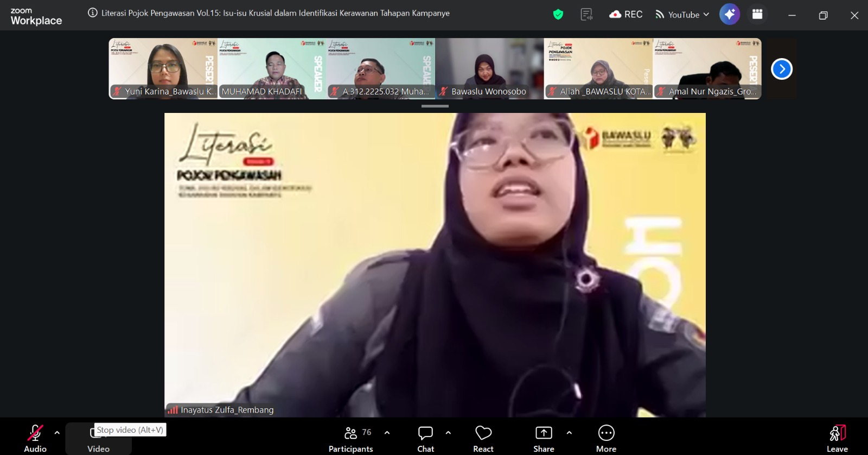Image resolution: width=868 pixels, height=455 pixels.
Task: Expand audio settings arrow next to Audio
Action: click(x=57, y=433)
